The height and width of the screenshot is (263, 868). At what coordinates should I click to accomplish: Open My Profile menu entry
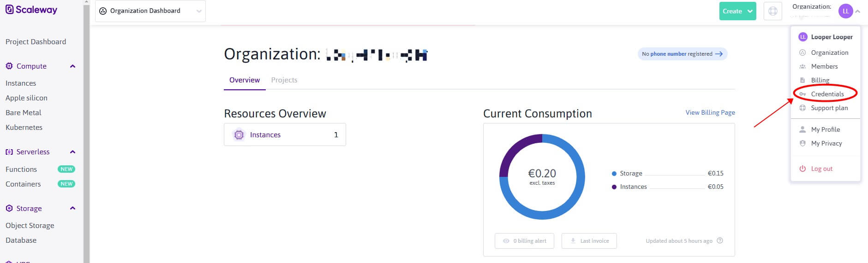point(825,129)
